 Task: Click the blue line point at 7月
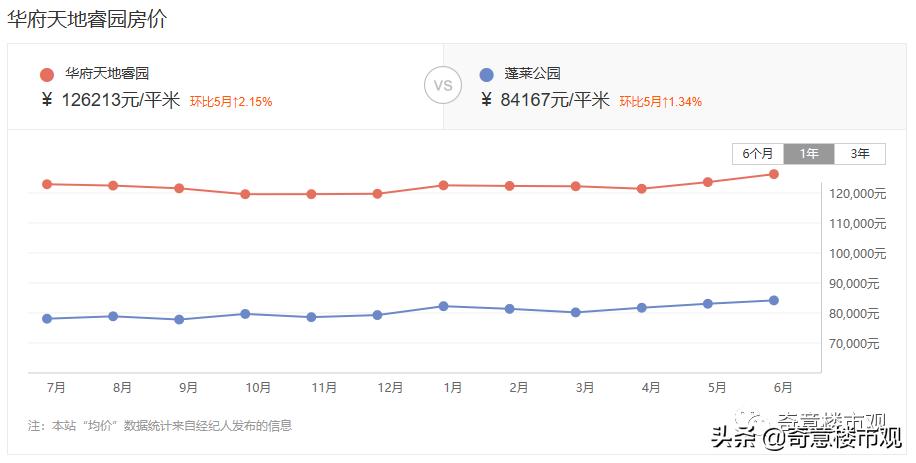pos(47,319)
